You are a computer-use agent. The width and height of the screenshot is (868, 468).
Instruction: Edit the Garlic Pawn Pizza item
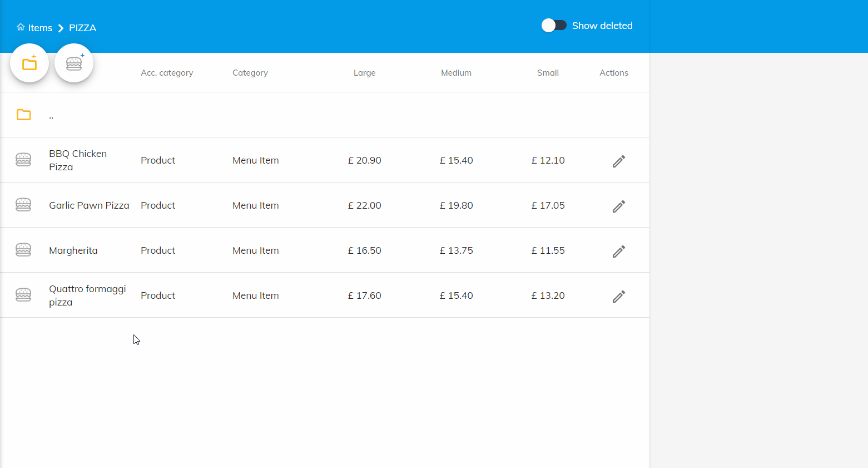pos(618,206)
